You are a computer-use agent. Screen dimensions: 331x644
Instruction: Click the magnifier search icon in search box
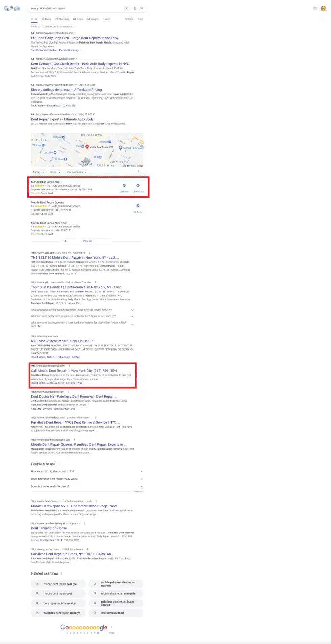click(142, 8)
